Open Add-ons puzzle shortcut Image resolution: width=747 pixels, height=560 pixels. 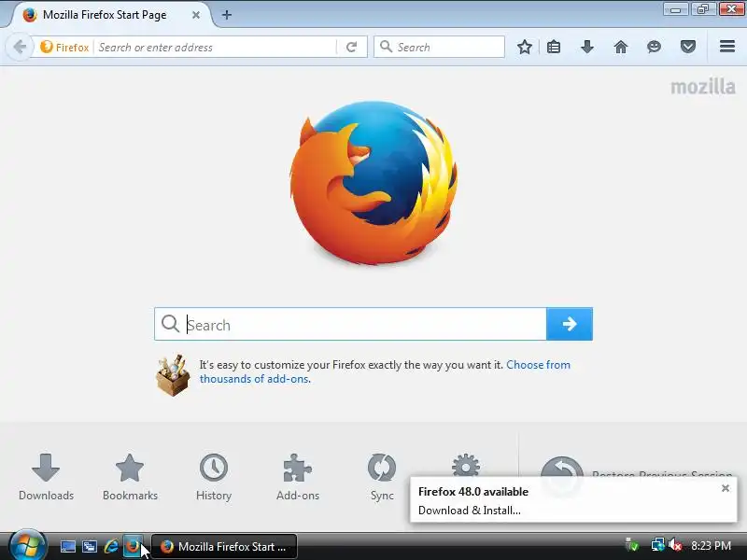pyautogui.click(x=298, y=477)
